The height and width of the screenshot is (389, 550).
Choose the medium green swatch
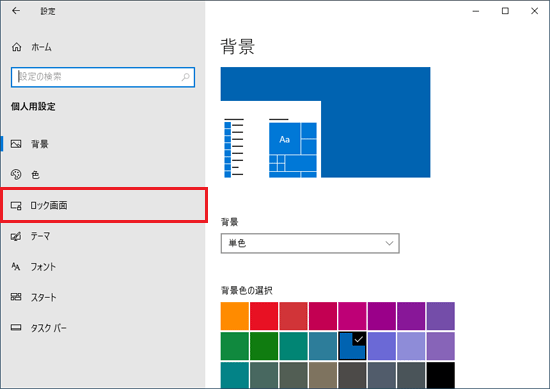[235, 346]
